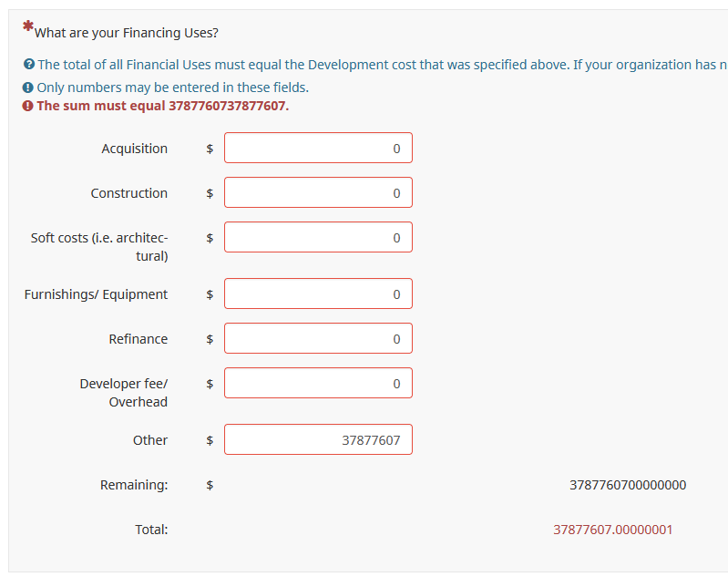The width and height of the screenshot is (728, 587).
Task: Click the Remaining amount value 3787760700000000
Action: pos(627,485)
